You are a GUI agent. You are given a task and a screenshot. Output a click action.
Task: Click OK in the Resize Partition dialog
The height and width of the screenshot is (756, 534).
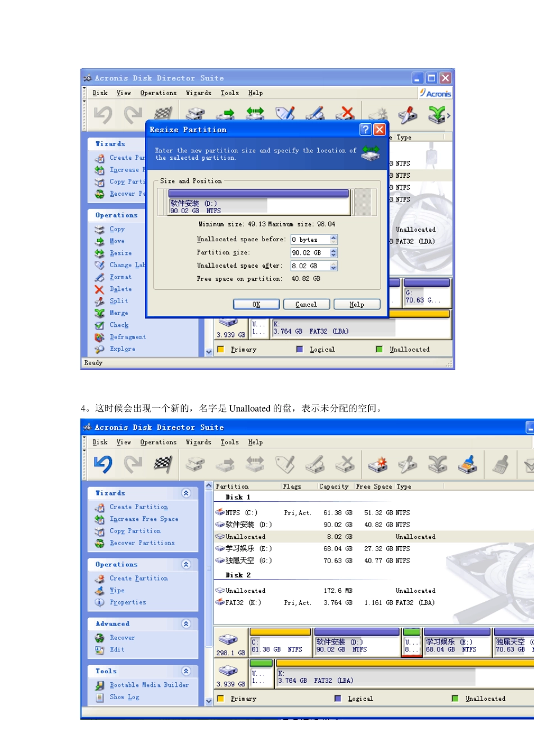[x=256, y=304]
